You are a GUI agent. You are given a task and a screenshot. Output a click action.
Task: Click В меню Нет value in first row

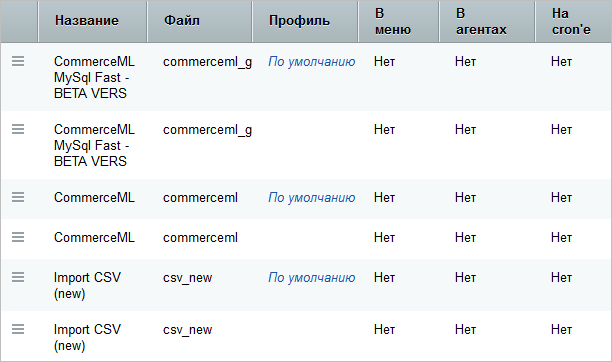[384, 61]
